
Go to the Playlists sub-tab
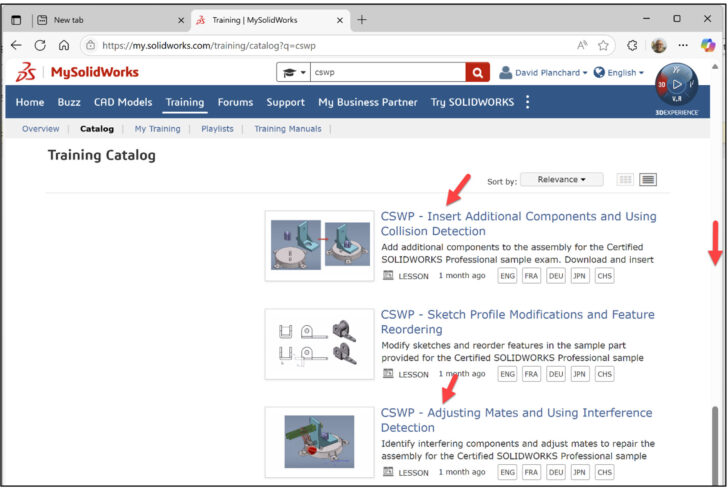[x=217, y=129]
